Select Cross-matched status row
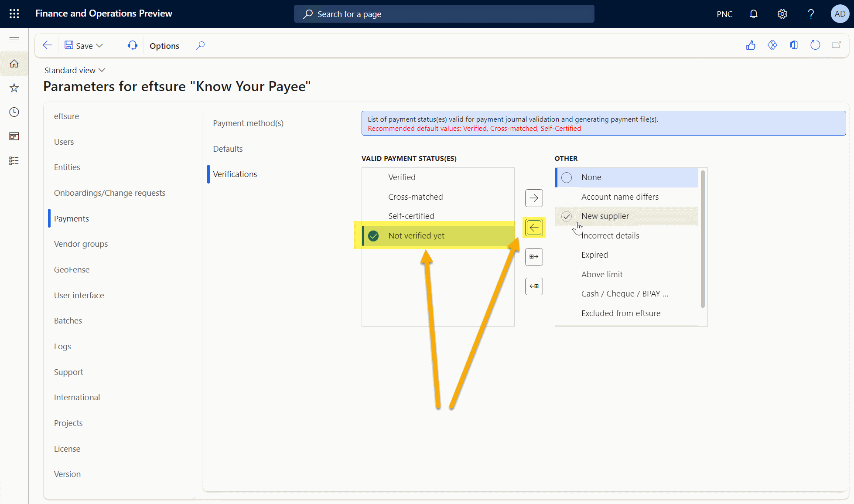Viewport: 854px width, 504px height. 438,197
